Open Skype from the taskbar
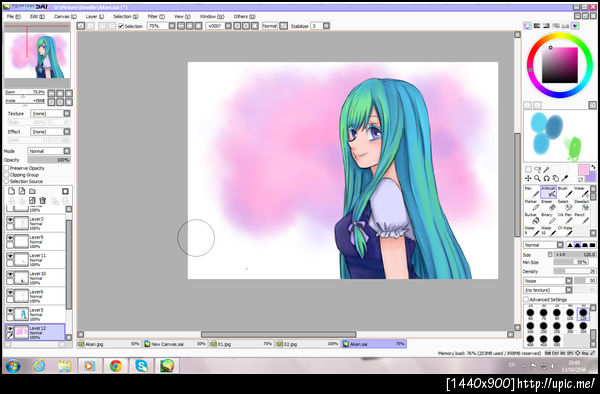Screen dimensions: 600x394 [142, 366]
